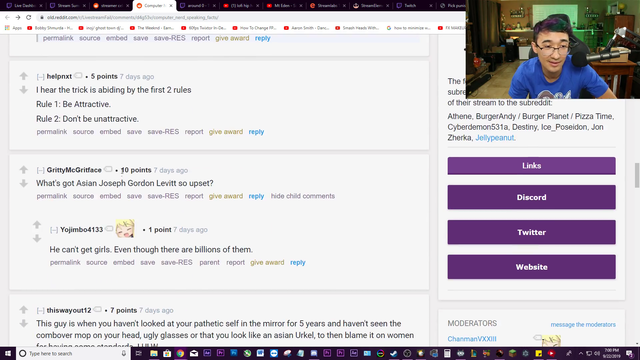This screenshot has height=360, width=640.
Task: Click the taskbar search microphone icon
Action: pyautogui.click(x=124, y=353)
